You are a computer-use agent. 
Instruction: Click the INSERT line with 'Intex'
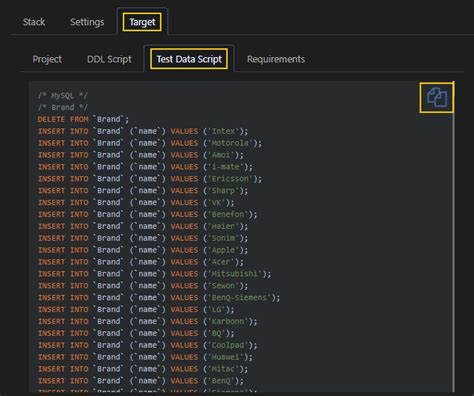143,131
